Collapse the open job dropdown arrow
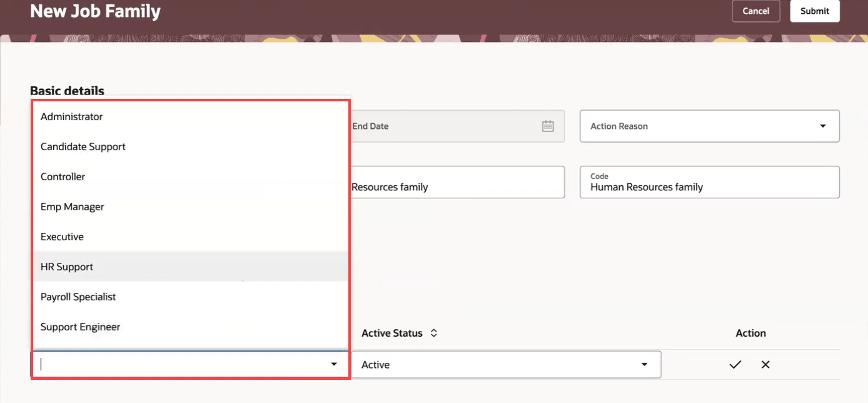This screenshot has height=403, width=868. click(x=335, y=364)
